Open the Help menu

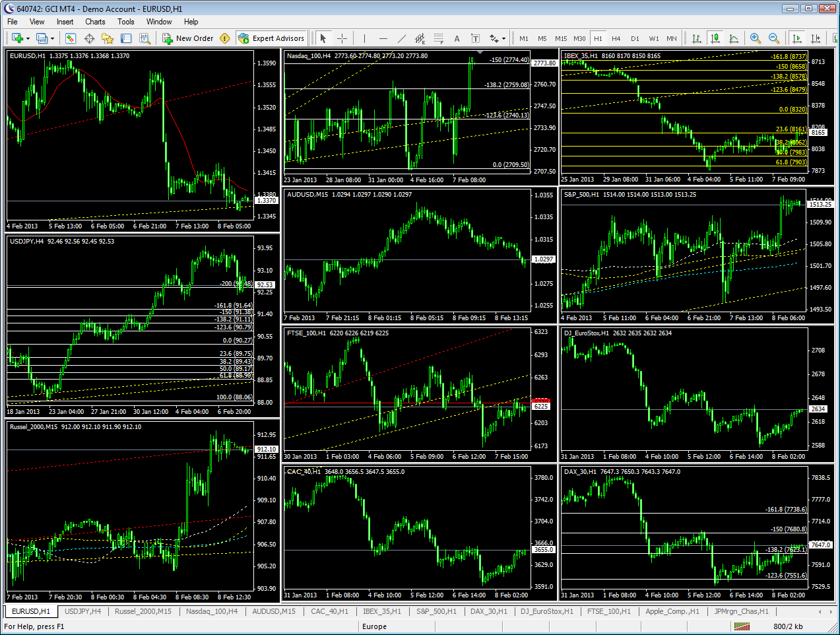[191, 22]
